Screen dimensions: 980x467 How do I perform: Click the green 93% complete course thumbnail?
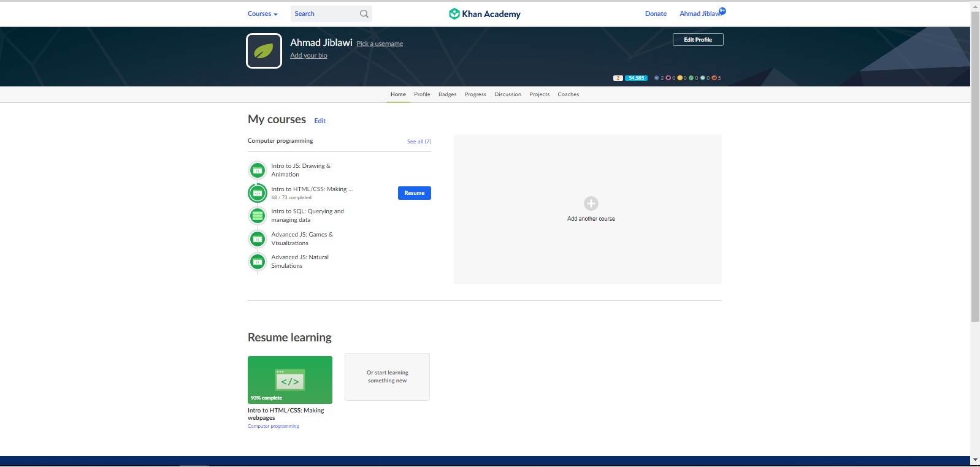290,380
